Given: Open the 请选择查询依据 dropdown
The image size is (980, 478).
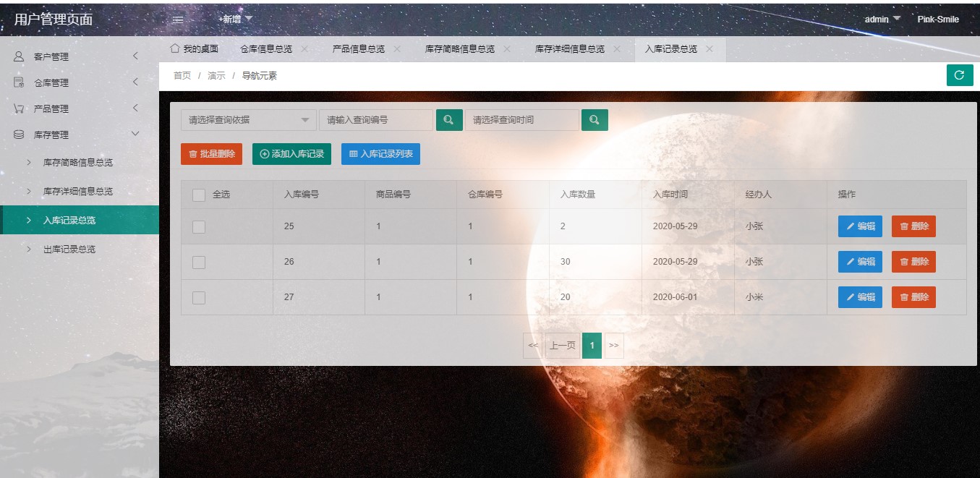Looking at the screenshot, I should pos(247,119).
